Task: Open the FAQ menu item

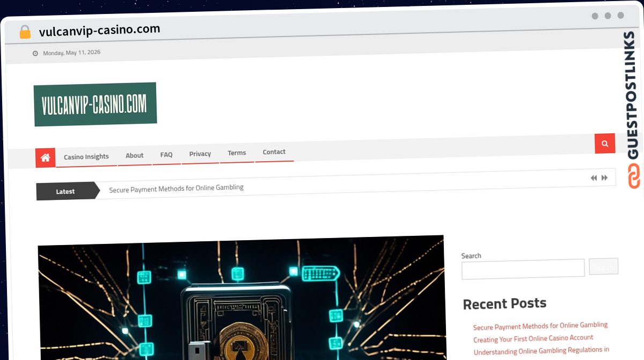Action: 166,154
